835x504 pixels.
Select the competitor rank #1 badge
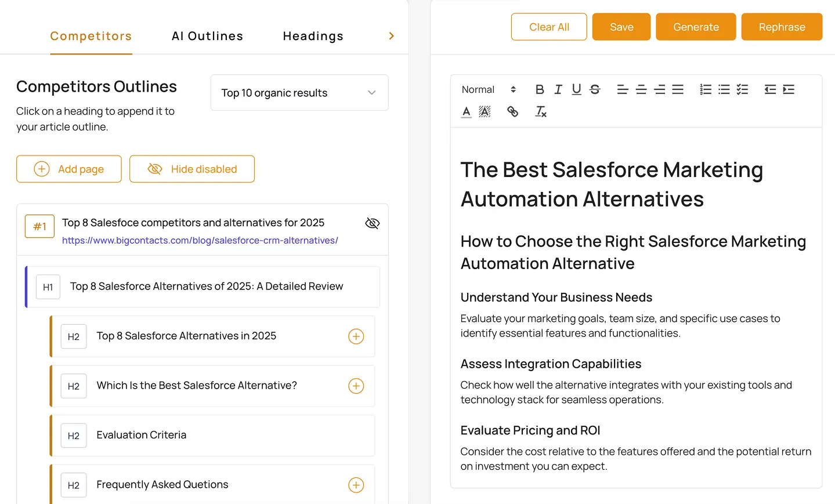point(39,226)
